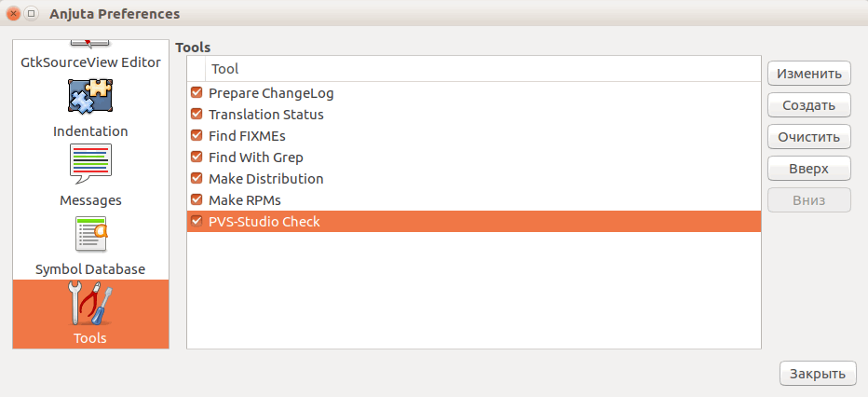Select the Messages speech-bubble icon
Screen dimensions: 868x397
90,164
